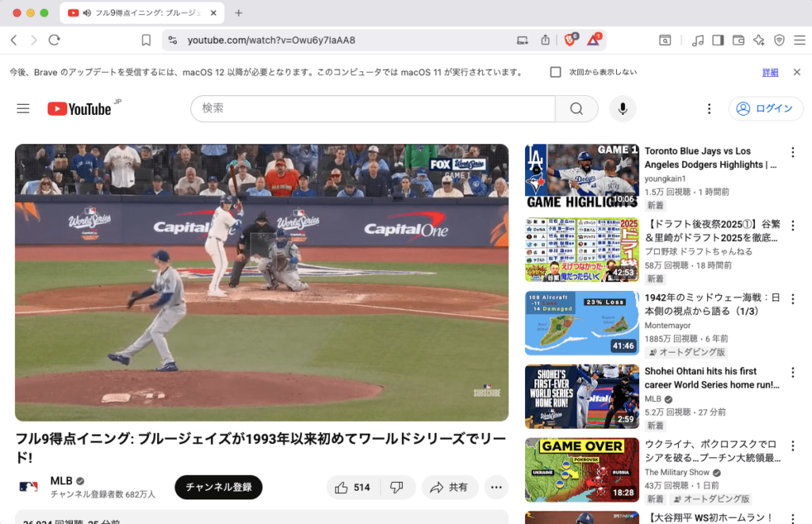Open options menu for 大谷翔平 WS初ホームラン video
812x524 pixels.
tap(793, 518)
